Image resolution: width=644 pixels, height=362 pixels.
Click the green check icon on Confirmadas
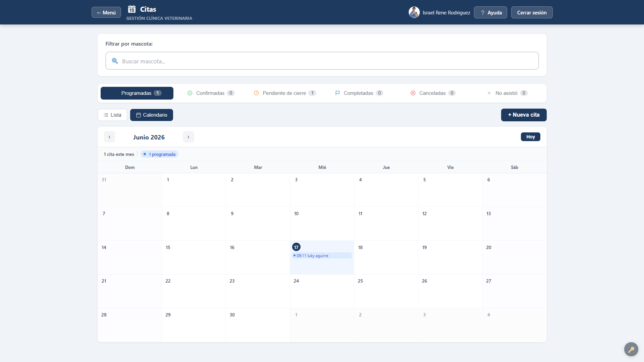coord(190,93)
